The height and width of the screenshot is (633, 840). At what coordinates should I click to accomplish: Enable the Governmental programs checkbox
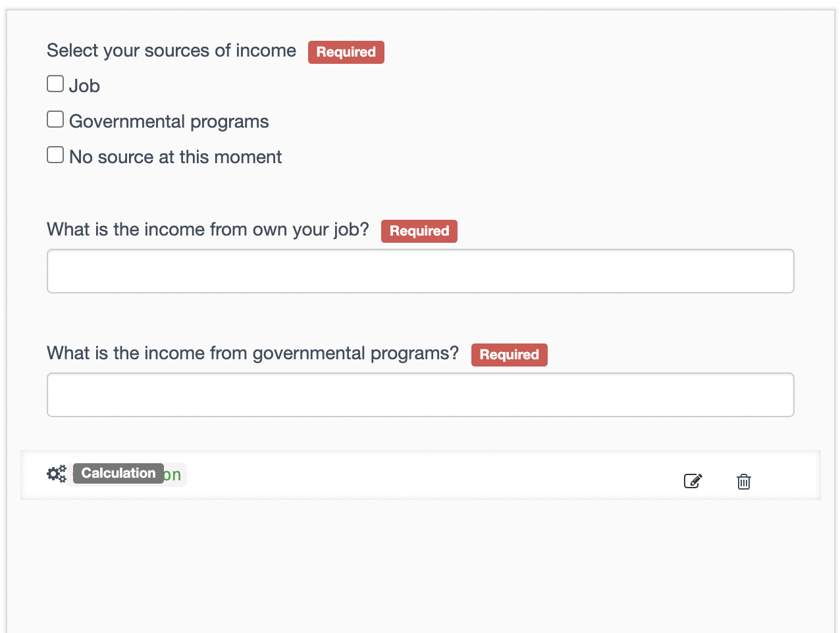pos(55,119)
